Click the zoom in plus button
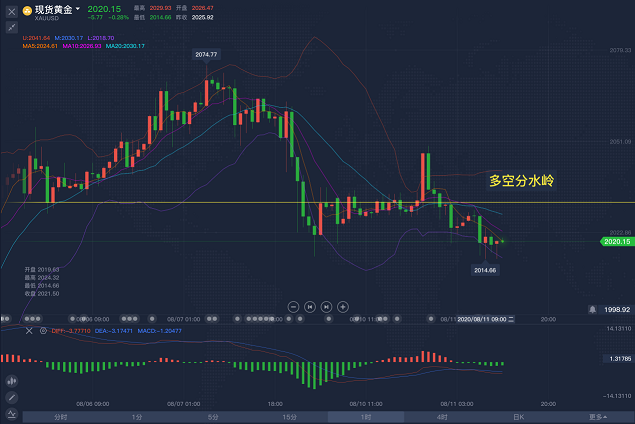Screen dimensions: 635x424 tap(343, 306)
